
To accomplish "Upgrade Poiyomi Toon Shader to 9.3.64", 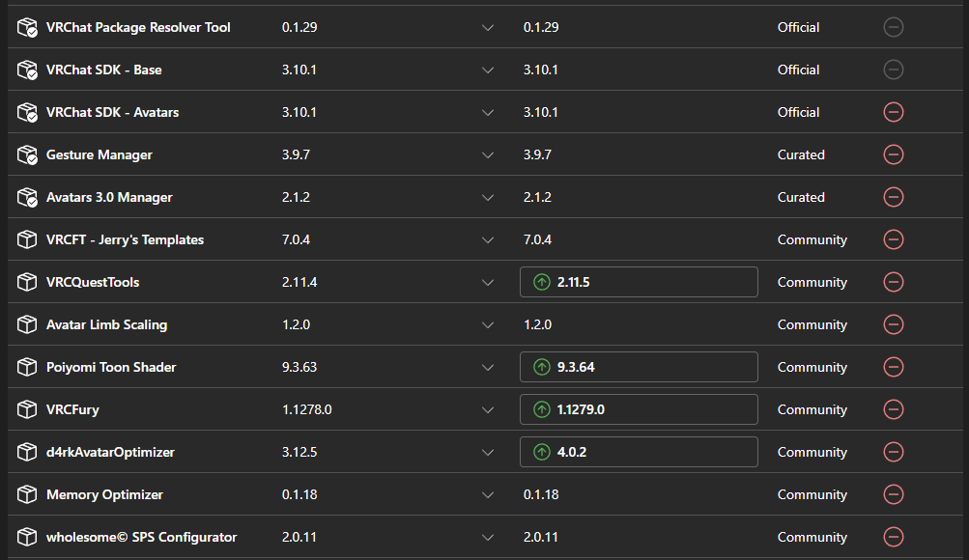I will click(x=638, y=367).
